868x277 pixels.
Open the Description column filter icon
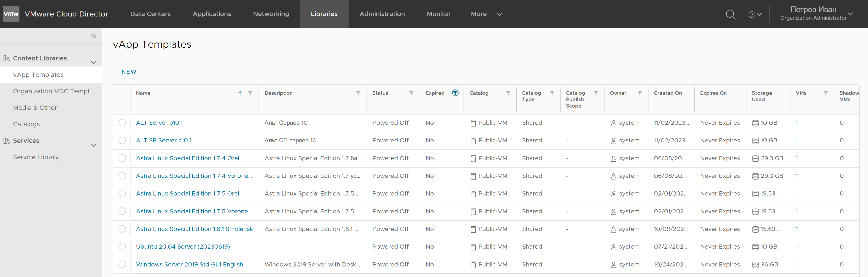[358, 93]
